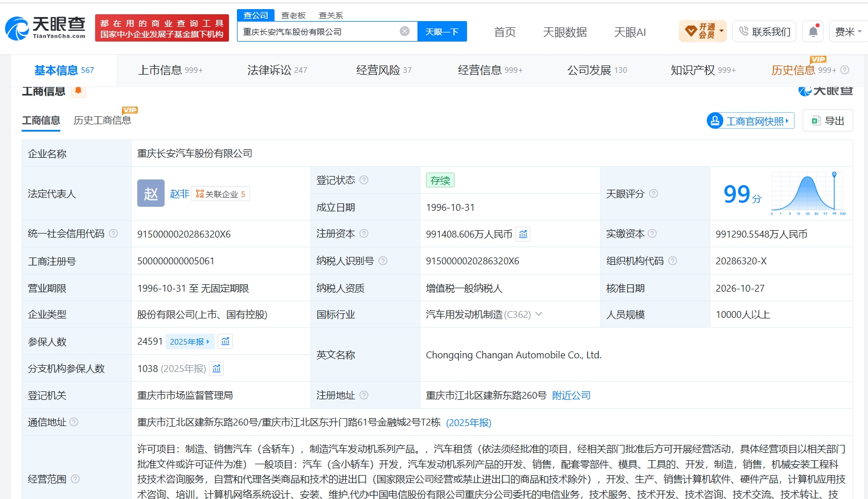Click the help icon next to 登记状态
The height and width of the screenshot is (499, 868).
click(x=364, y=180)
